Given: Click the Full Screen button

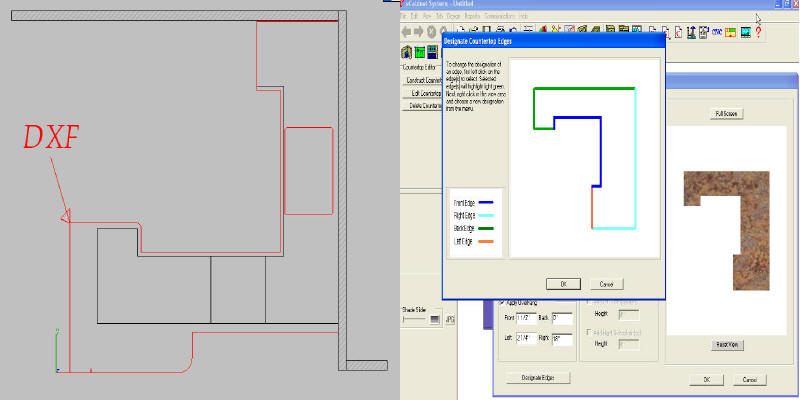Looking at the screenshot, I should tap(726, 113).
